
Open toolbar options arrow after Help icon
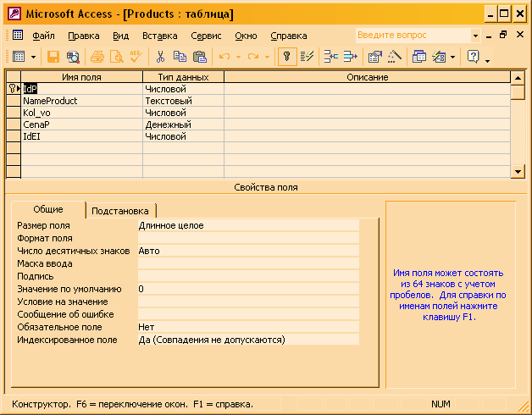pos(488,61)
